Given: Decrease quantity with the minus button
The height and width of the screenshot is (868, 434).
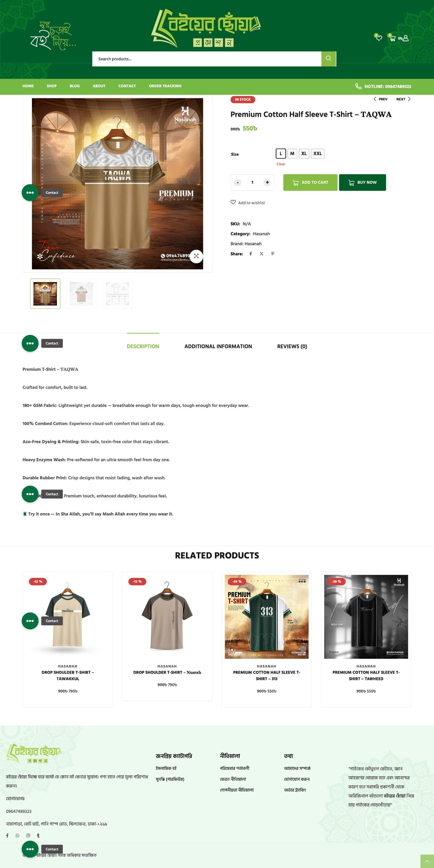Looking at the screenshot, I should tap(238, 182).
